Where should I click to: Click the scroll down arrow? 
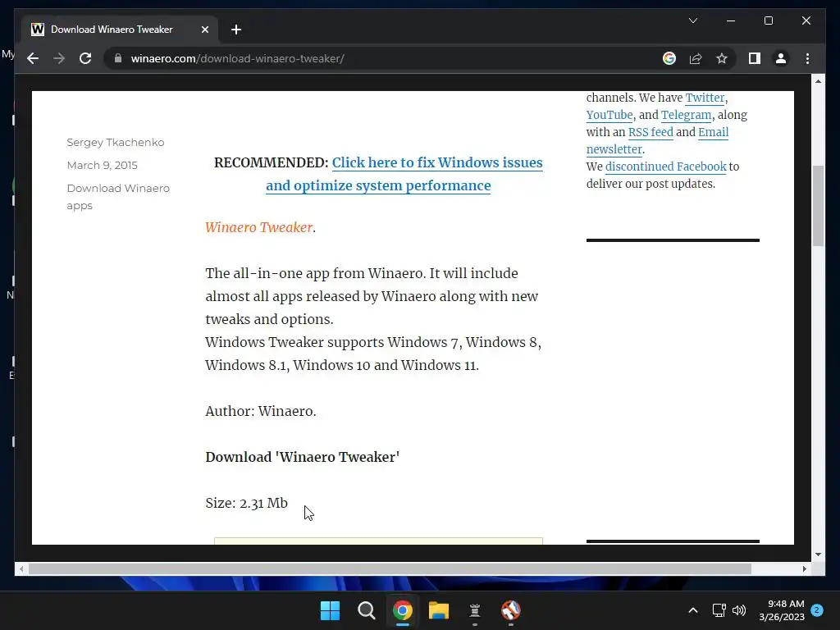click(x=818, y=555)
